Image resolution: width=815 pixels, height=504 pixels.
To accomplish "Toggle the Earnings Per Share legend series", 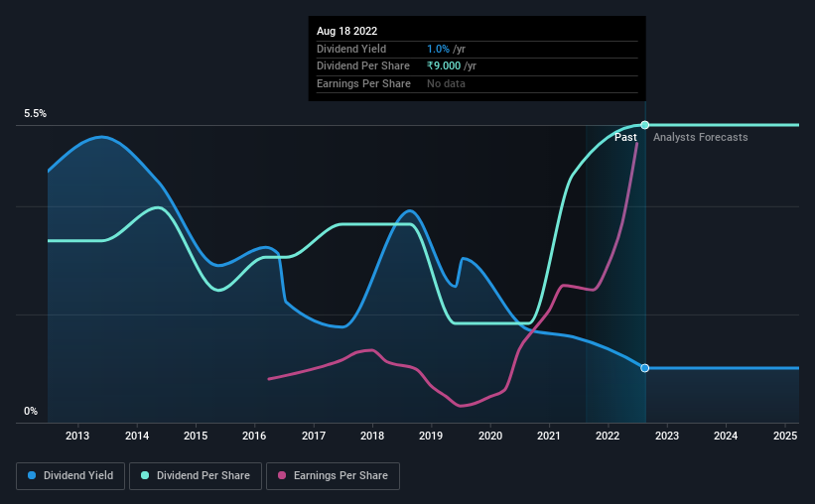I will (333, 475).
